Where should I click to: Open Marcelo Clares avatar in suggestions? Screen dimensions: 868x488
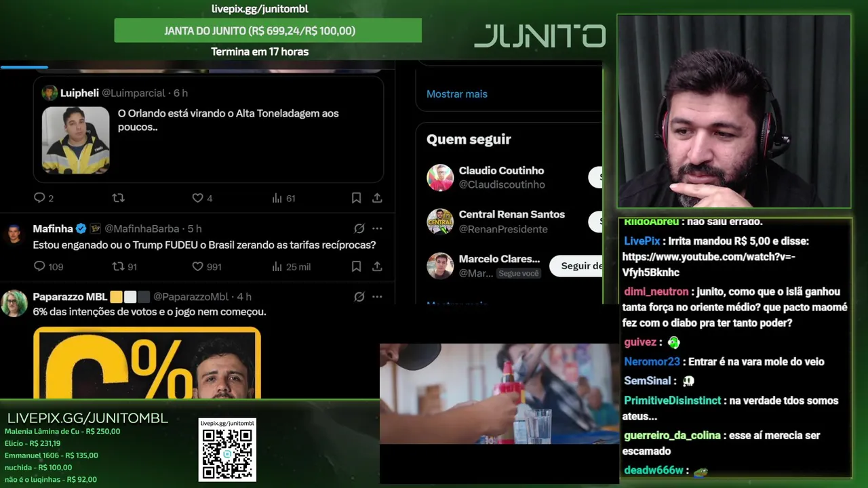(440, 266)
